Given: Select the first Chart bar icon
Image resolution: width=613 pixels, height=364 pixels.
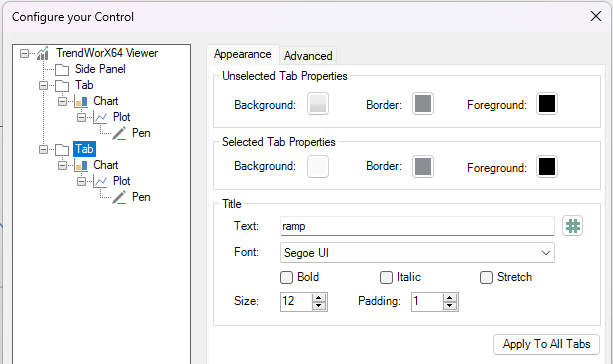Looking at the screenshot, I should click(x=81, y=101).
